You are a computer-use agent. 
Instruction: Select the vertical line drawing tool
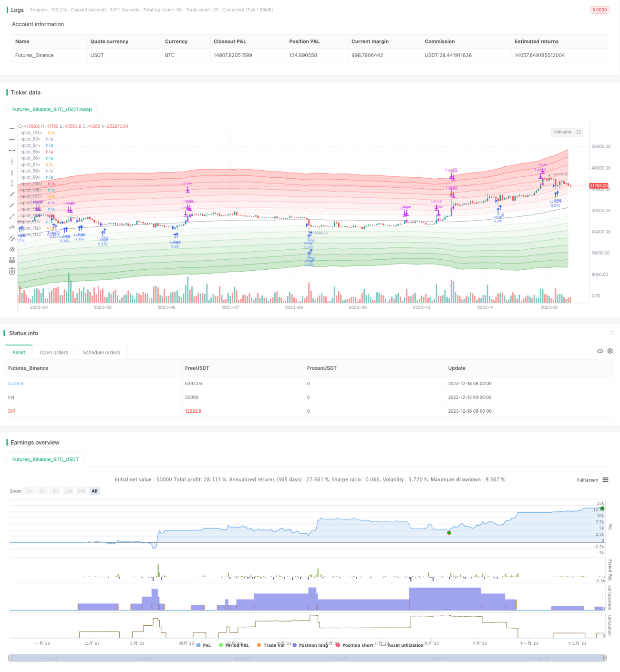pos(12,161)
